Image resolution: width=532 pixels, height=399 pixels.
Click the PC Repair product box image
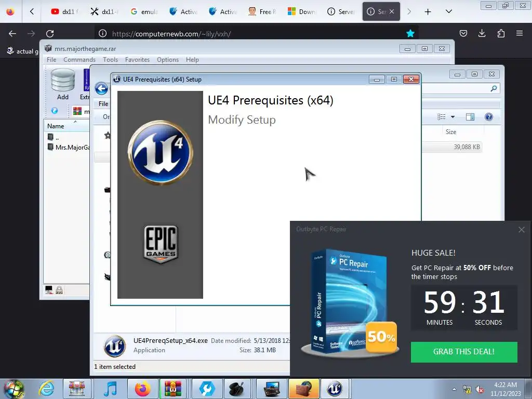click(x=349, y=302)
